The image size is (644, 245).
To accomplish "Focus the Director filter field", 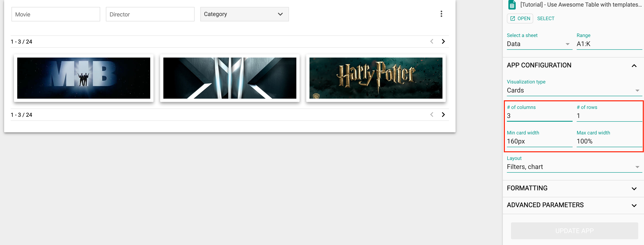I will (x=150, y=14).
